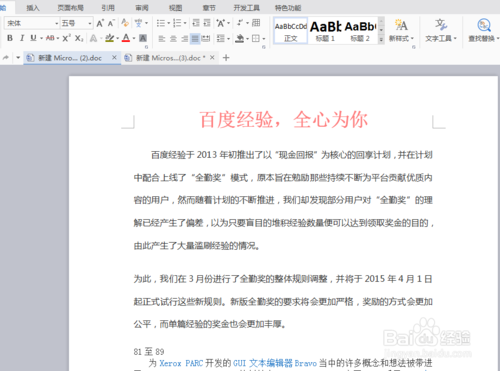The image size is (500, 371).
Task: Click the bulleted list icon
Action: (x=161, y=23)
